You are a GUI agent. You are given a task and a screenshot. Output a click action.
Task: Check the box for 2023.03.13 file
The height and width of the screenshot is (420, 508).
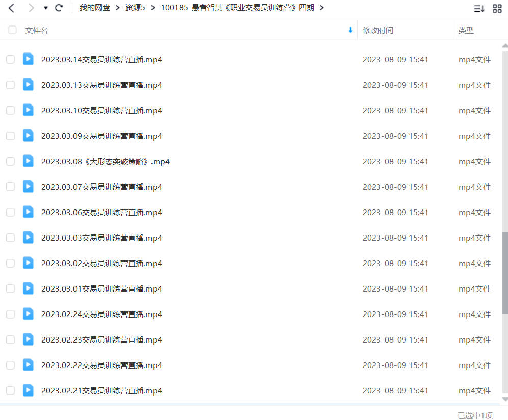[10, 85]
